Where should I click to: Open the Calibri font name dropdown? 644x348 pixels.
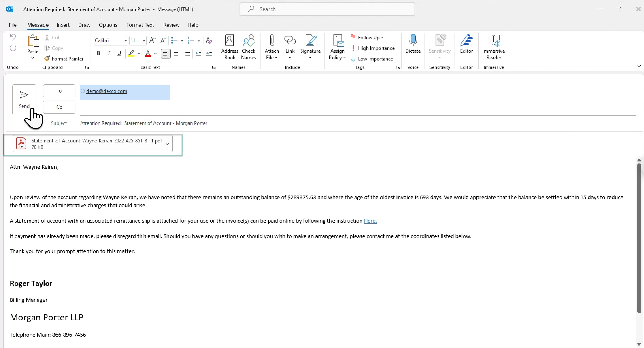(x=126, y=40)
